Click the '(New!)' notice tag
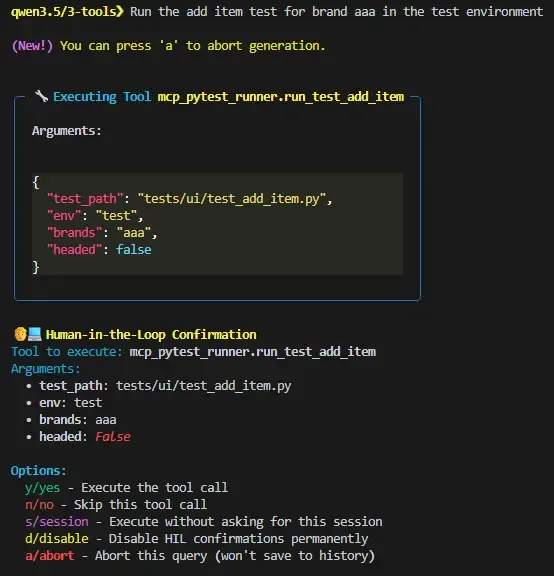The height and width of the screenshot is (576, 554). 32,46
